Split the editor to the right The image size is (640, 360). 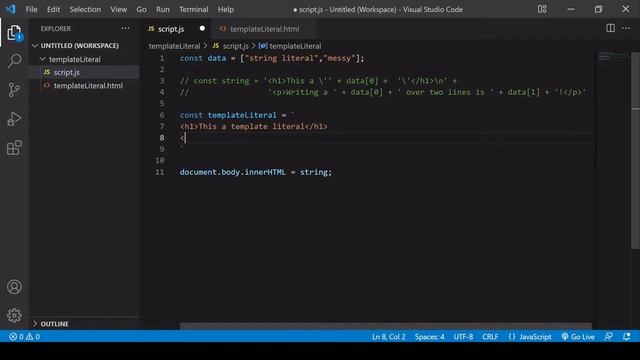[610, 28]
